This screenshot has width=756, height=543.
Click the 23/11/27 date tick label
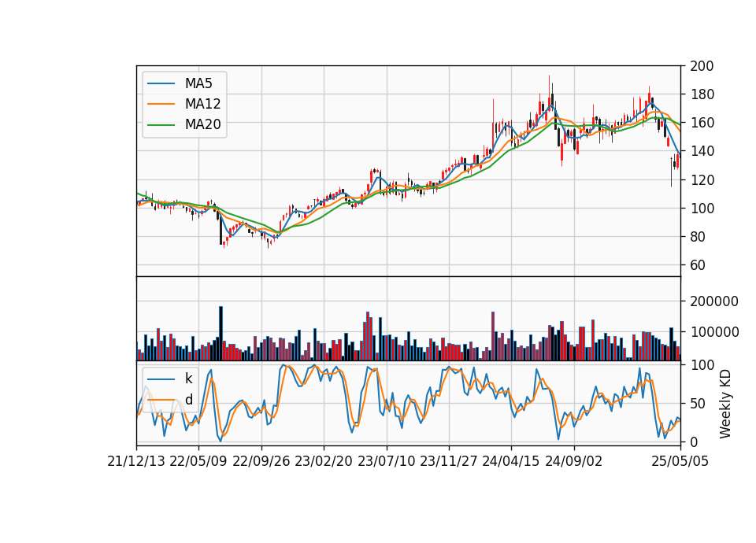click(449, 461)
